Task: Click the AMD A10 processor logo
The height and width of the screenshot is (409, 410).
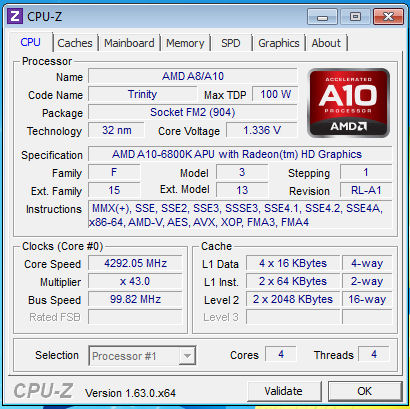Action: 348,103
